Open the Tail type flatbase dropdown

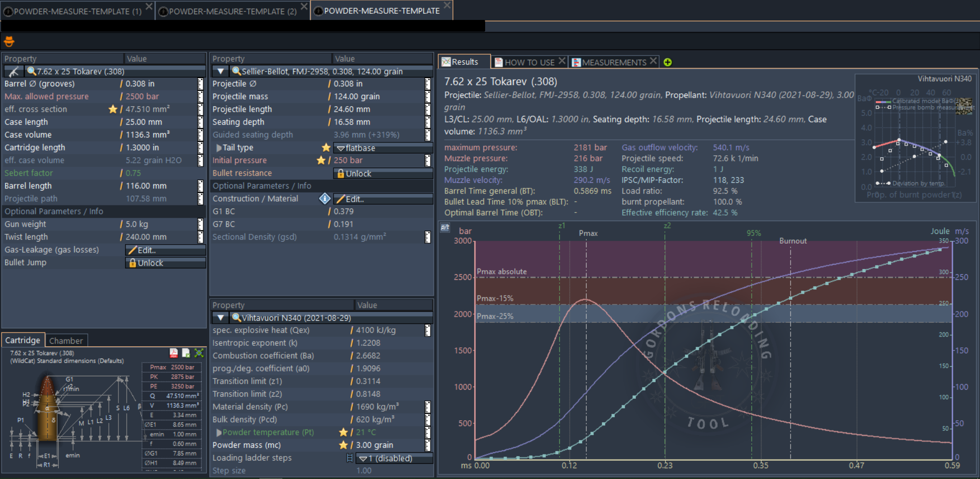(383, 148)
